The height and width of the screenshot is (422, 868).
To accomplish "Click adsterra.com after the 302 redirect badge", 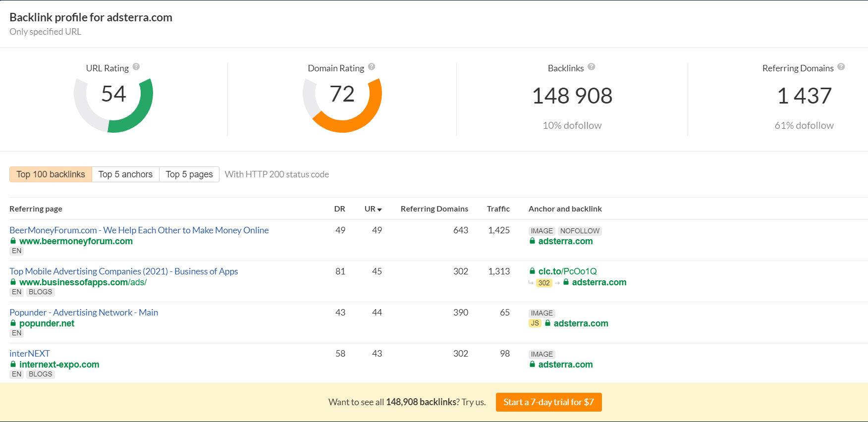I will pos(599,282).
